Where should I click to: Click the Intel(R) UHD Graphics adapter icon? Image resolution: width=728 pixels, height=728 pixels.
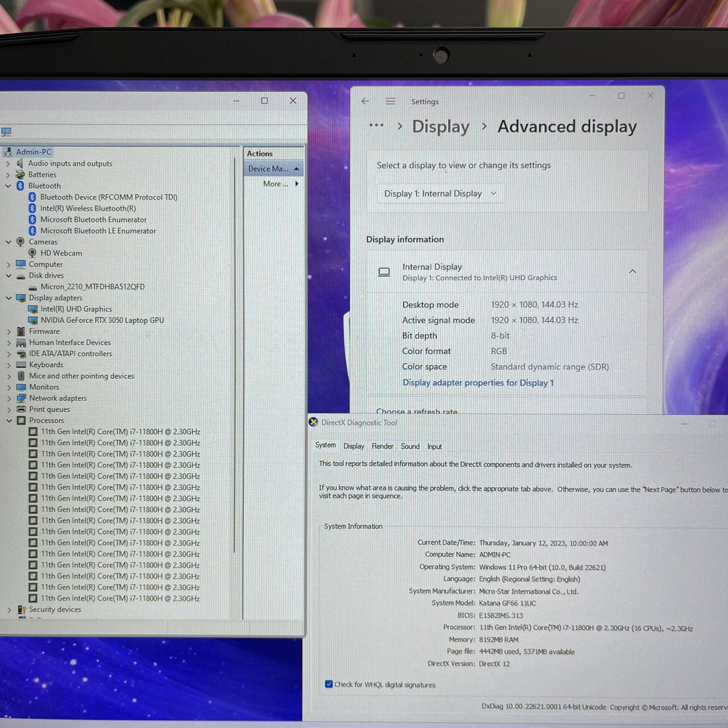(33, 309)
